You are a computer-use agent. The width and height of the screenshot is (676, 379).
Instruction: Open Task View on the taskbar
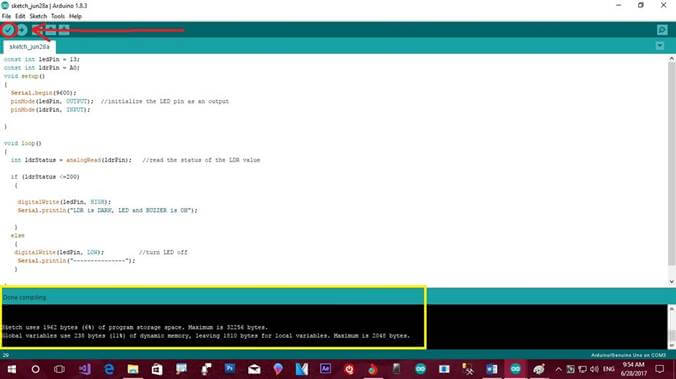tap(59, 369)
